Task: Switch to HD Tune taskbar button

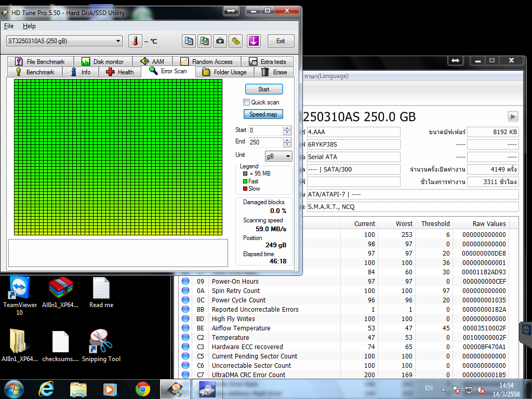Action: pos(175,389)
